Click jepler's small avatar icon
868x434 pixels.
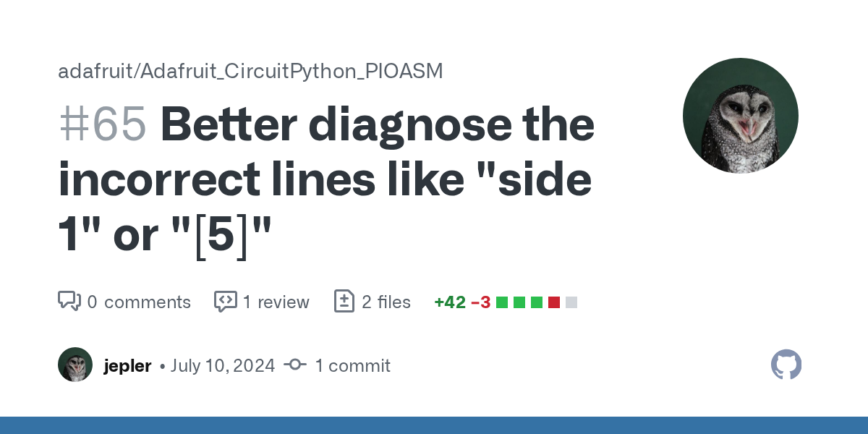(x=75, y=365)
